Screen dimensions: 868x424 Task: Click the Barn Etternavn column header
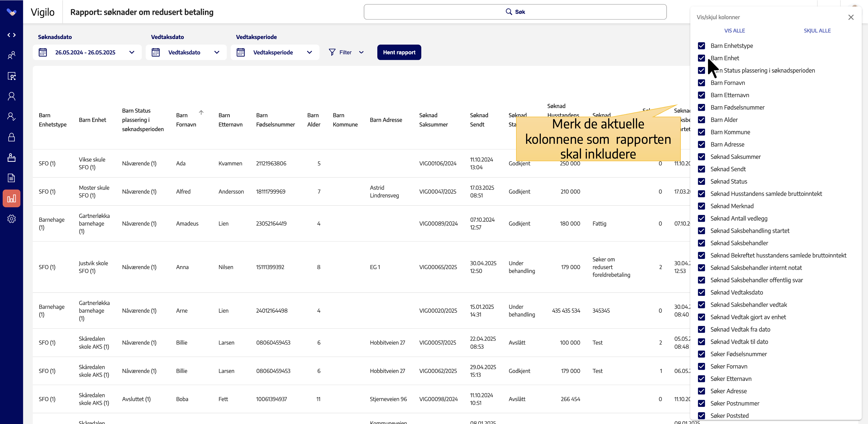point(231,120)
